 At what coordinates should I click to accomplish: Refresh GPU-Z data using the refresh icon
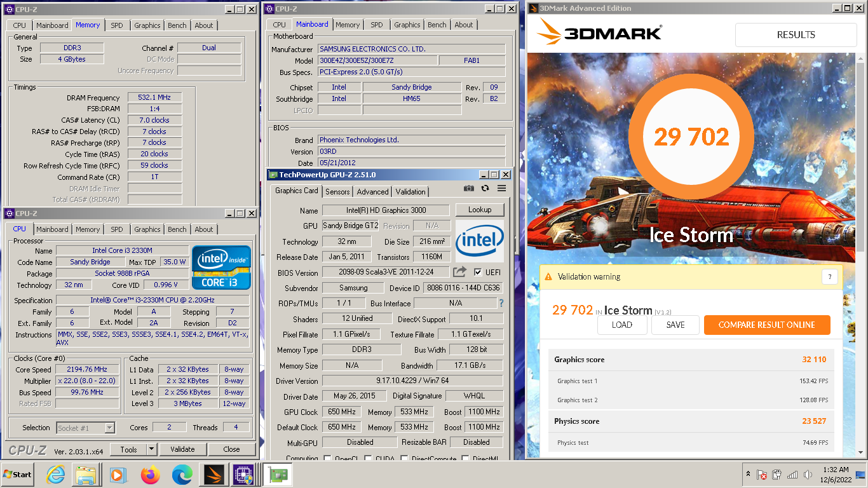pos(485,188)
